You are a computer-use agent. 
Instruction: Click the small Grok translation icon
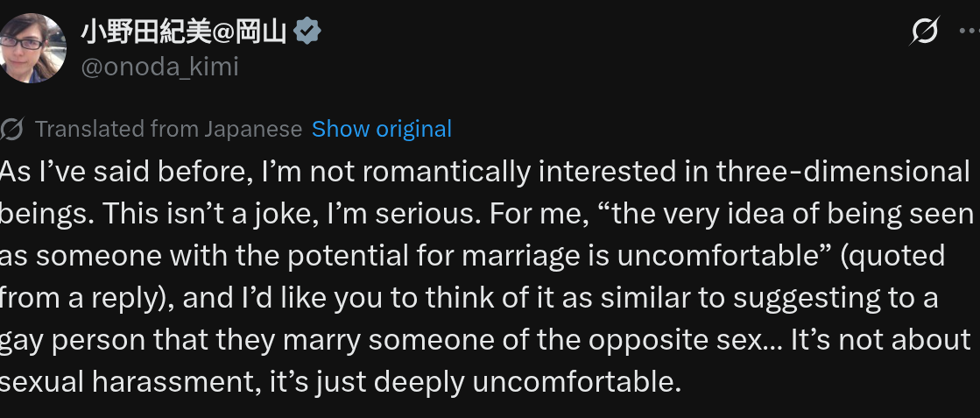(12, 130)
